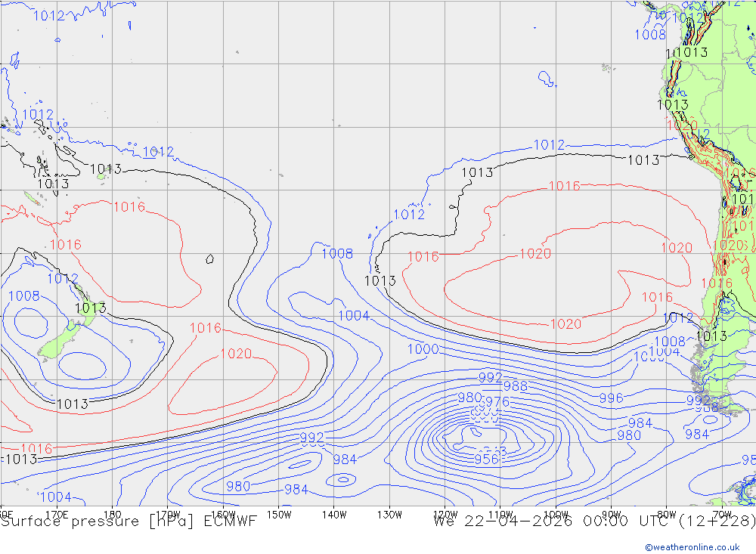Click the 70W longitude label
The image size is (756, 554).
(722, 515)
